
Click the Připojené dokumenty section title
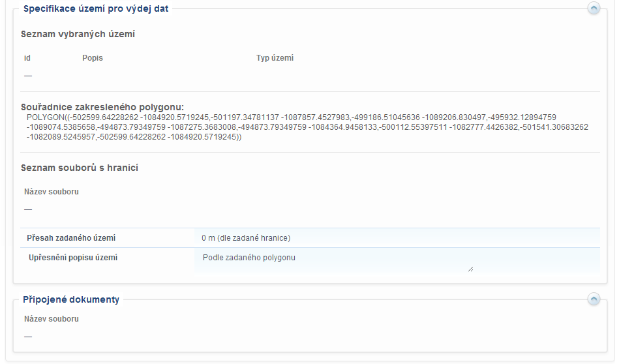click(71, 299)
